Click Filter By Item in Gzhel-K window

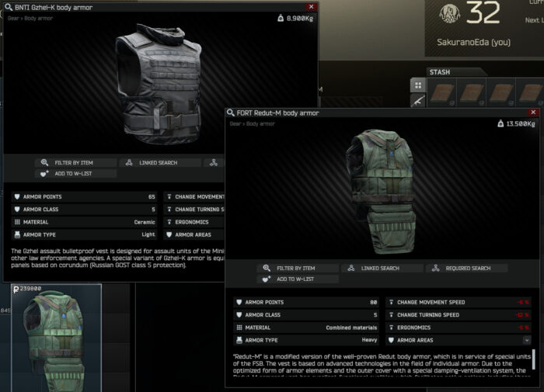[x=76, y=162]
